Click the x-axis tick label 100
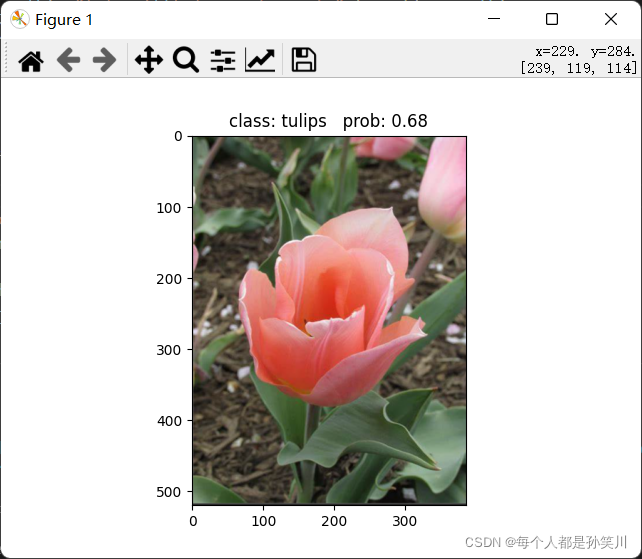 coord(263,521)
